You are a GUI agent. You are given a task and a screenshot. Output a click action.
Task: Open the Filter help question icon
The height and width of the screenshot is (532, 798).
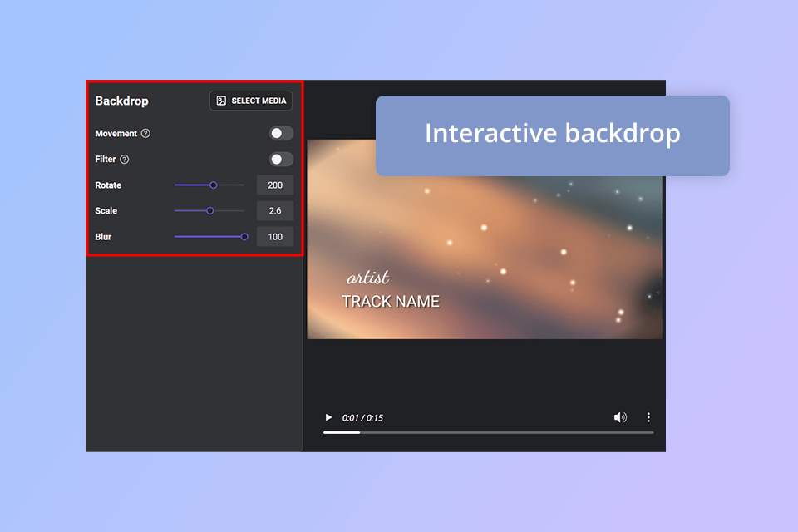pyautogui.click(x=124, y=160)
